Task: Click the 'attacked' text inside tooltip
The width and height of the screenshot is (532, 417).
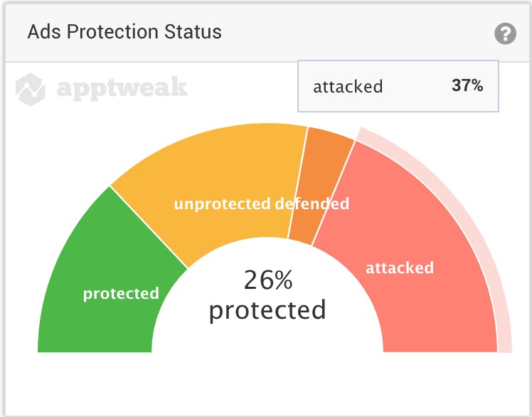Action: pyautogui.click(x=348, y=87)
